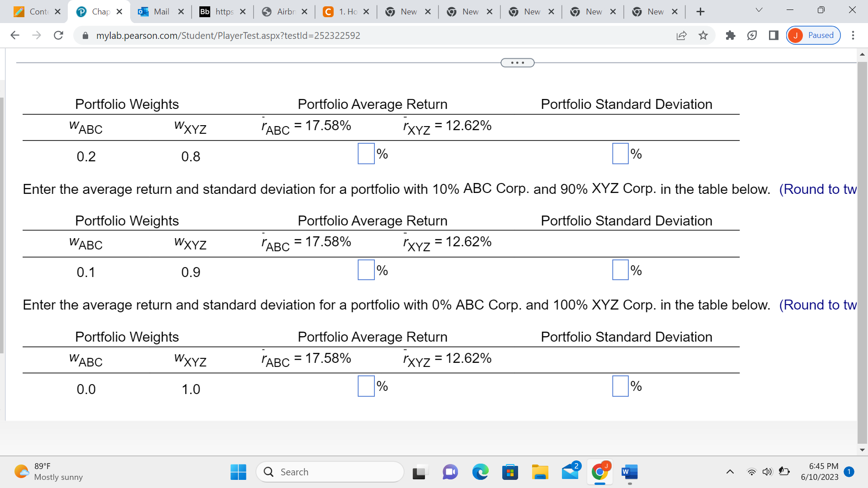Switch to the Airbnb tab

tap(285, 12)
